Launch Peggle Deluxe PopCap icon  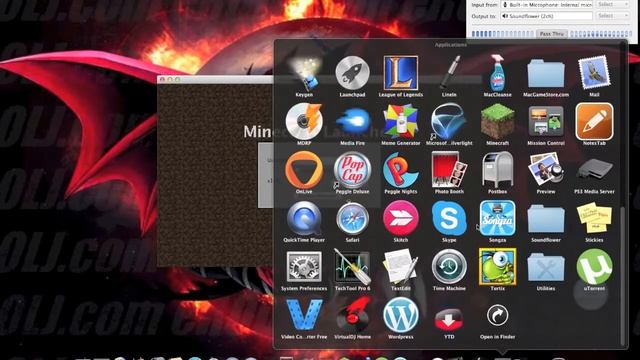pyautogui.click(x=352, y=170)
